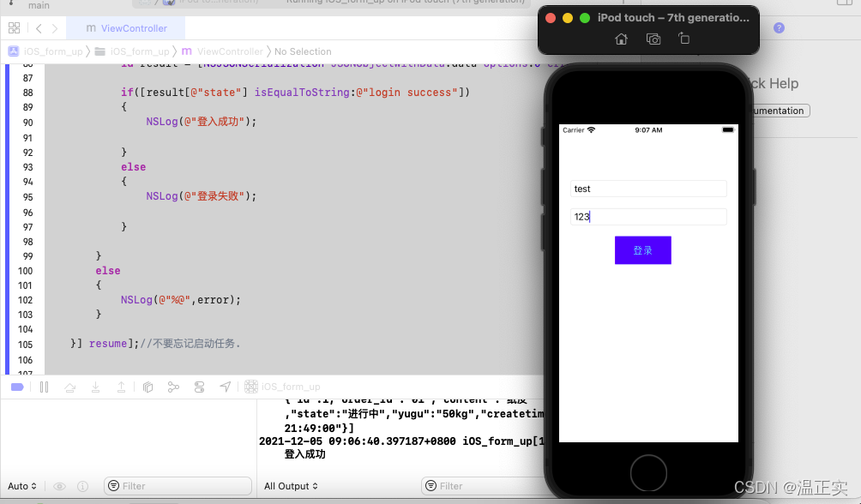Image resolution: width=861 pixels, height=504 pixels.
Task: Open Debug View Hierarchy
Action: click(x=148, y=387)
